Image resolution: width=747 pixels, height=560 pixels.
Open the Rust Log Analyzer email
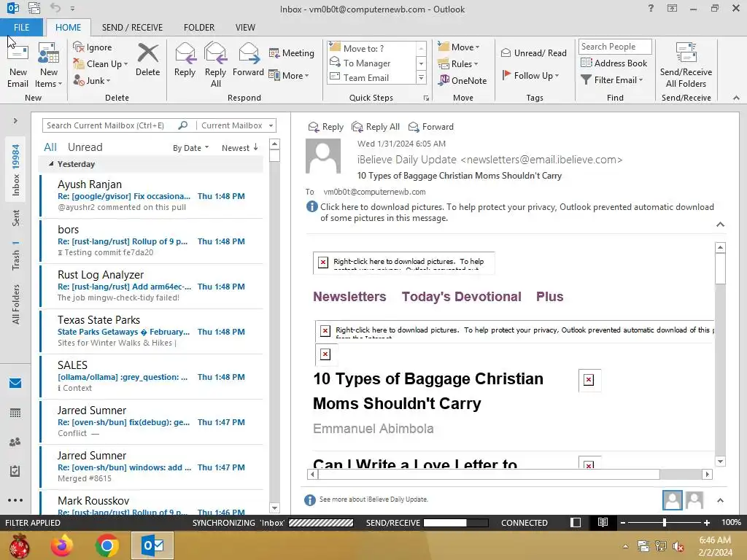[152, 286]
